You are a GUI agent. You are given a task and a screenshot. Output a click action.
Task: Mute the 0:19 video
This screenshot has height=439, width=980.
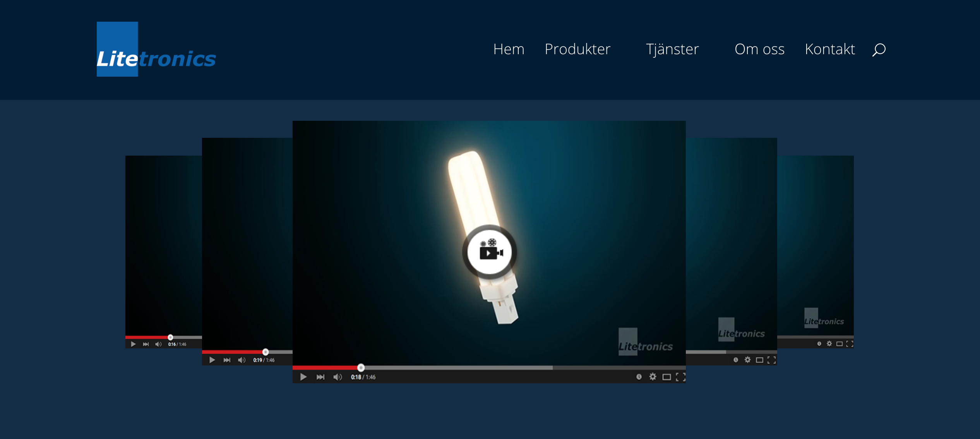coord(242,360)
